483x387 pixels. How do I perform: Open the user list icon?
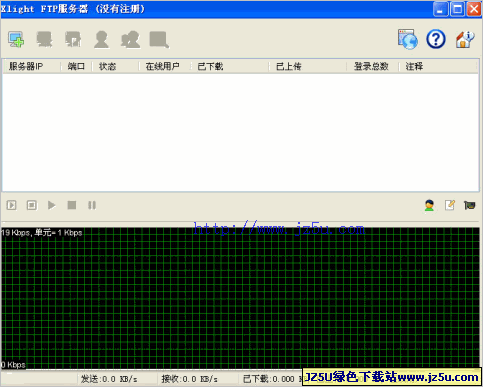101,40
